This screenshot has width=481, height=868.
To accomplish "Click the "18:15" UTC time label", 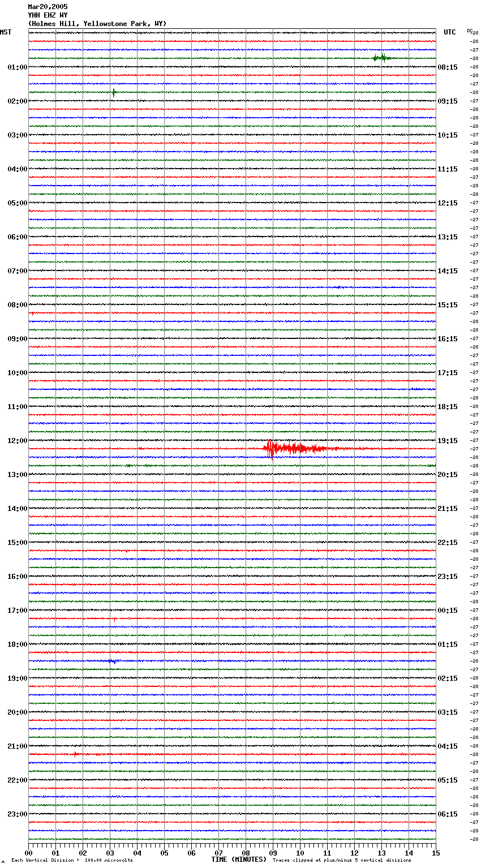I will [448, 407].
